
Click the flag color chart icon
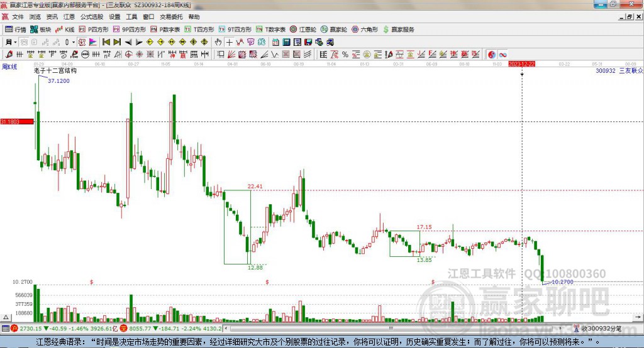93,42
